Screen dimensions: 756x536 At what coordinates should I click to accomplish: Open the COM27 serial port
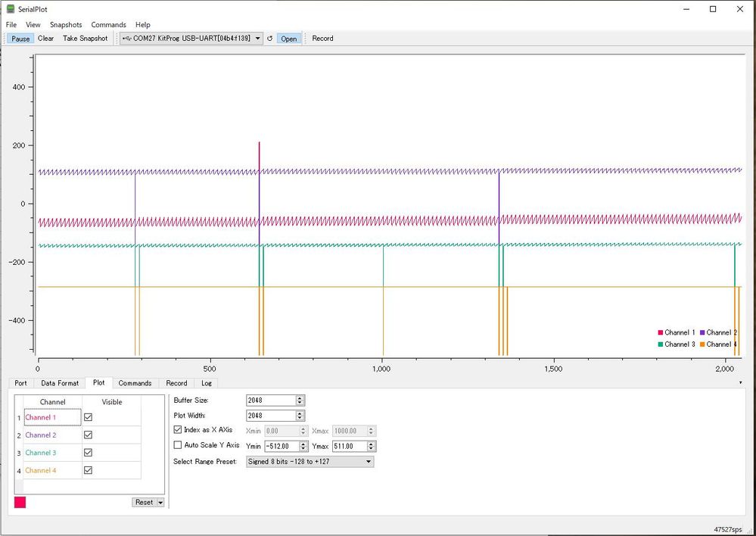pyautogui.click(x=288, y=39)
